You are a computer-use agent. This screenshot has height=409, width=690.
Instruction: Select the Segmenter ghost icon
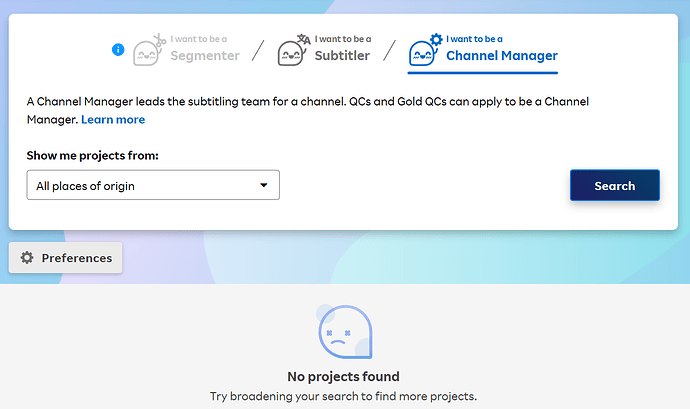coord(149,50)
